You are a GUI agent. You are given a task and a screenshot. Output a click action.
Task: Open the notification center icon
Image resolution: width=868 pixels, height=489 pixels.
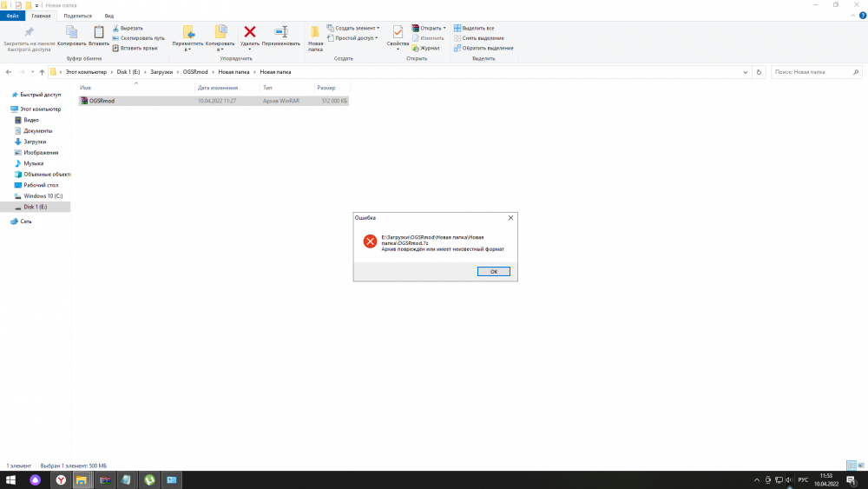852,480
